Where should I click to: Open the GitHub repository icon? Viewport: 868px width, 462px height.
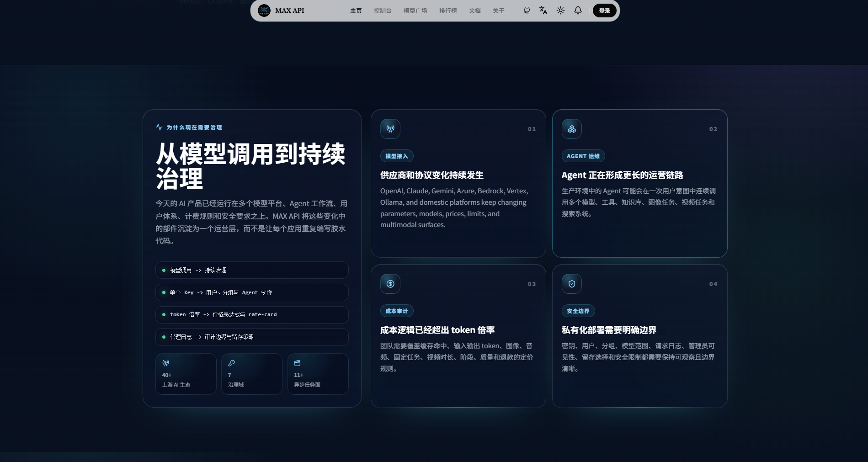527,11
